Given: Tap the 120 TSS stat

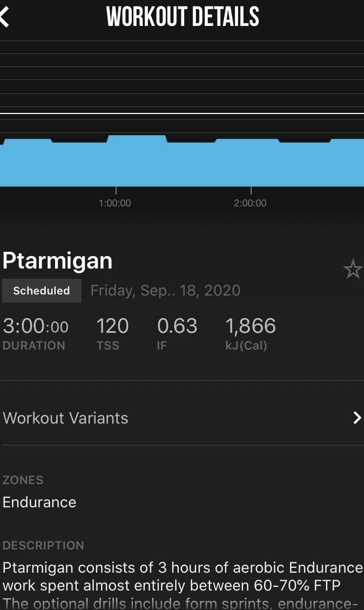Looking at the screenshot, I should [112, 326].
